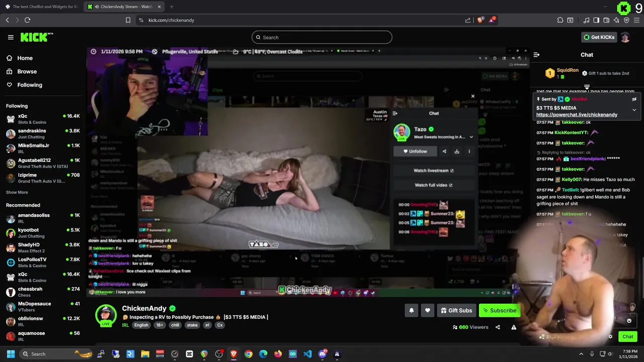Hide the pinned chat message
Image resolution: width=644 pixels, height=362 pixels.
click(634, 100)
